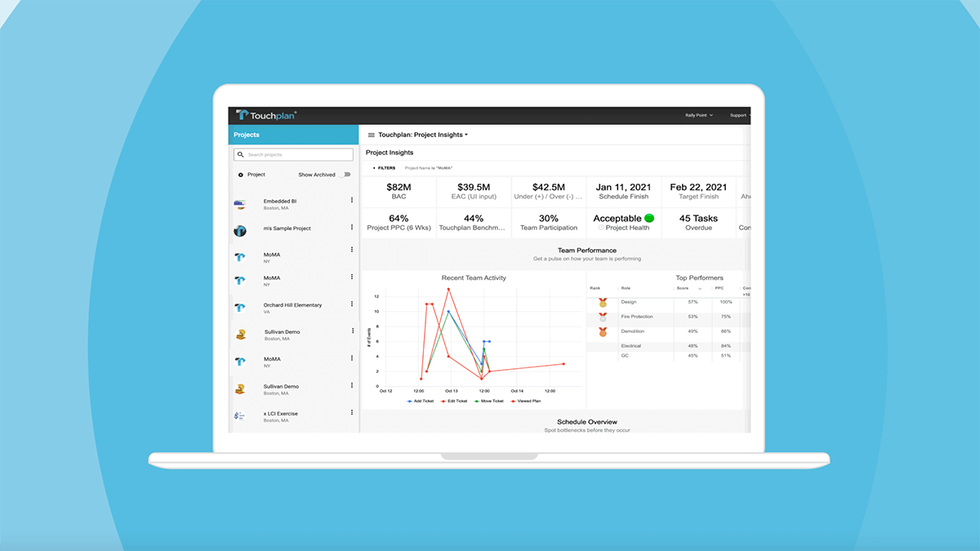
Task: Open the kebab menu for x LCI Exercise
Action: 352,413
